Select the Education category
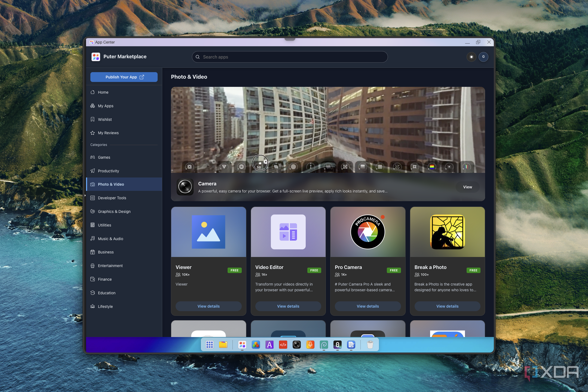The width and height of the screenshot is (588, 392). [x=124, y=293]
